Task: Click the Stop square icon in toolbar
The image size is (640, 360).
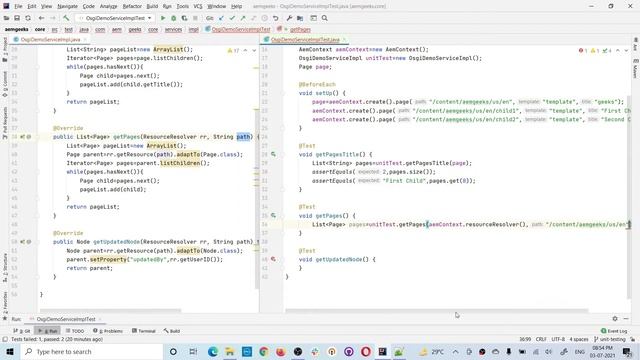Action: click(x=195, y=18)
